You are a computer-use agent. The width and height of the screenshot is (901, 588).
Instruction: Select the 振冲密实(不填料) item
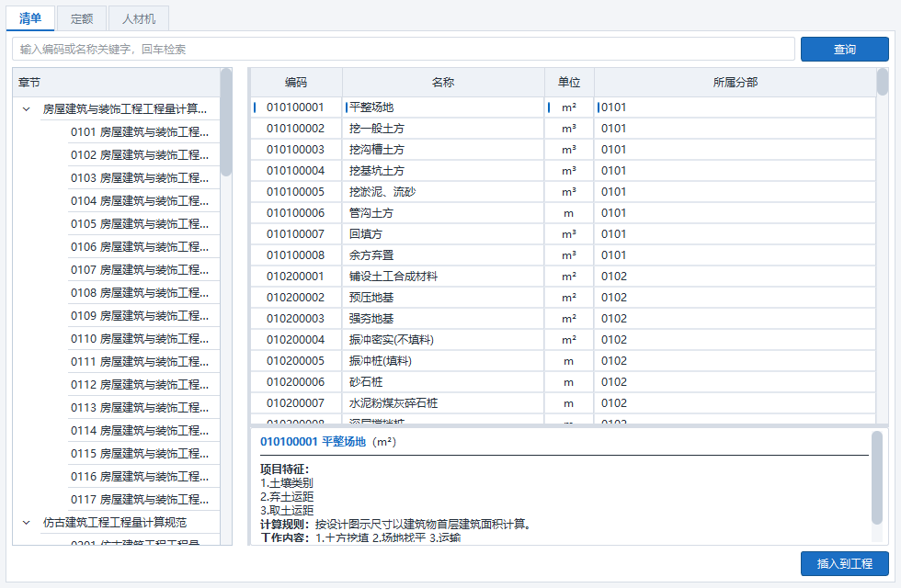(392, 340)
